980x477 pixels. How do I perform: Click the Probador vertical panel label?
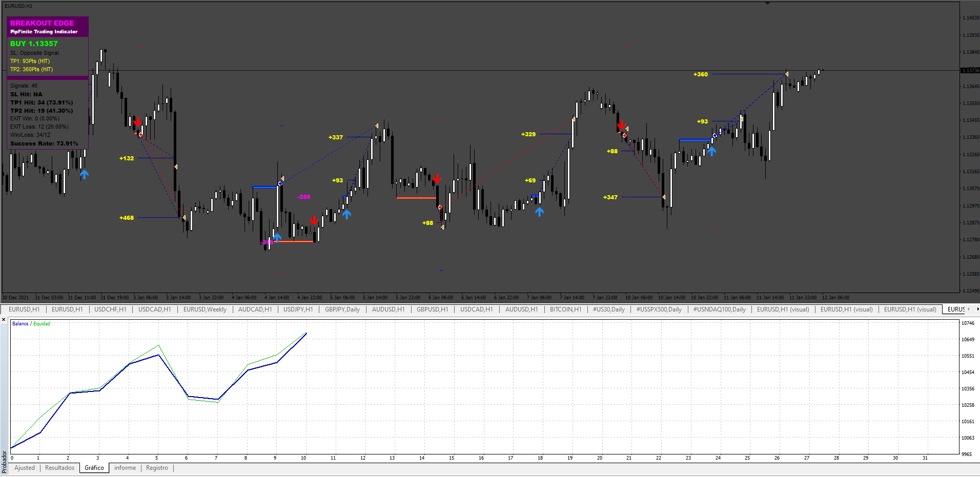pos(4,462)
